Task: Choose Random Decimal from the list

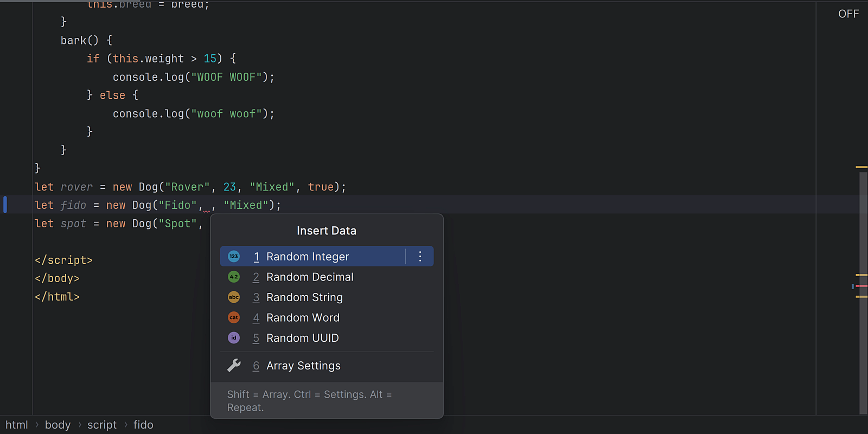Action: tap(327, 277)
